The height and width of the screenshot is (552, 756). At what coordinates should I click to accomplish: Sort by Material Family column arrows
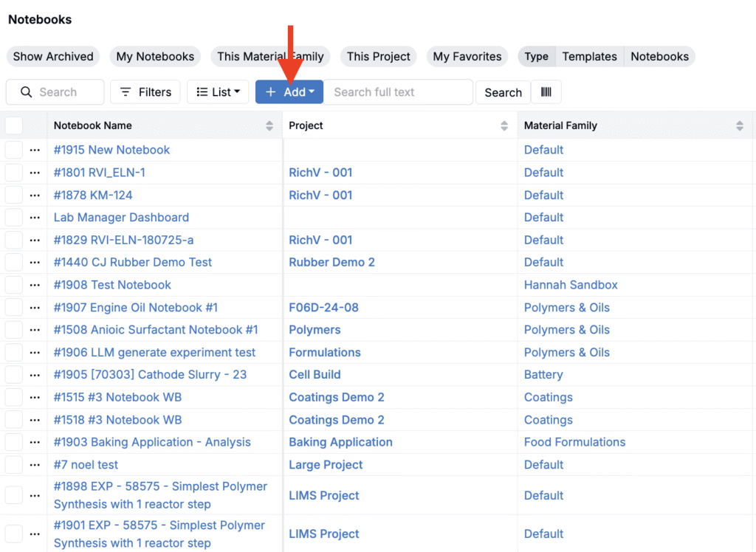point(740,126)
